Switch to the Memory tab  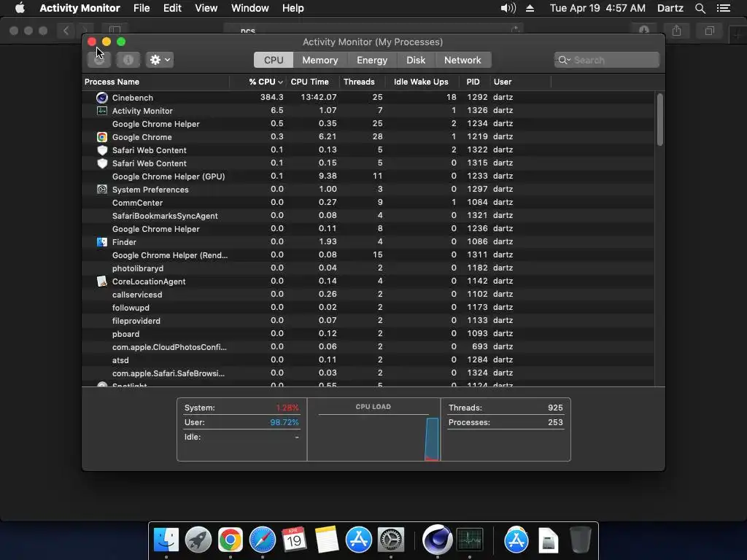click(x=320, y=60)
